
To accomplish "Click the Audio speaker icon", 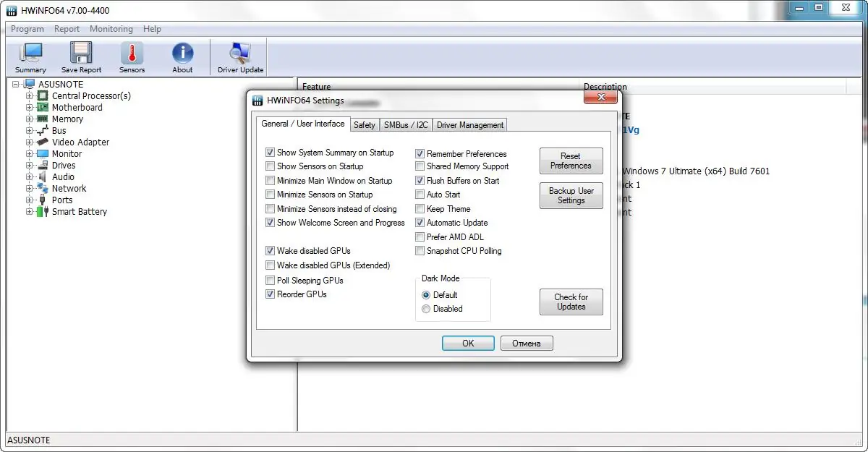I will click(43, 176).
